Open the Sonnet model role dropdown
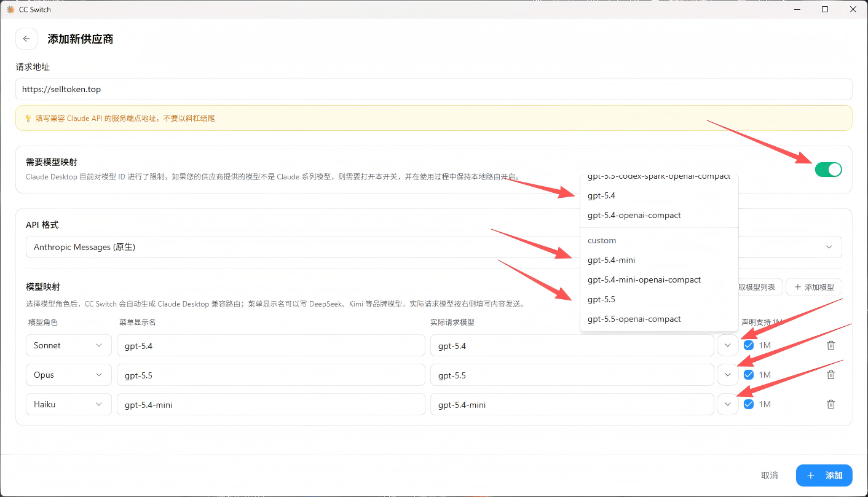 pyautogui.click(x=69, y=345)
